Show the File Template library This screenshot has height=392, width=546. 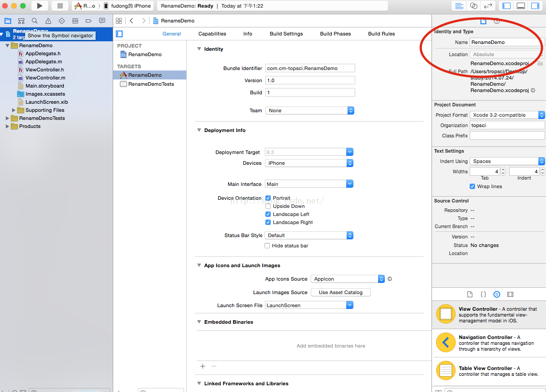[x=470, y=295]
